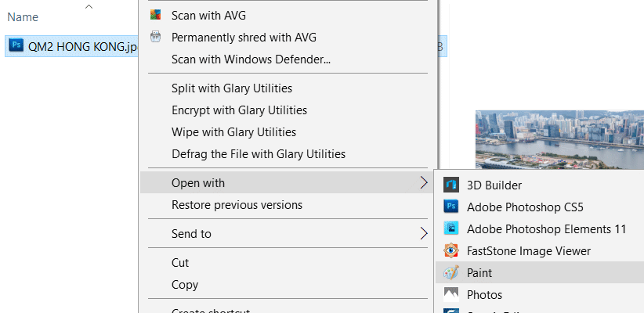Click the sort chevron above the Name column
This screenshot has width=644, height=313.
[x=89, y=6]
